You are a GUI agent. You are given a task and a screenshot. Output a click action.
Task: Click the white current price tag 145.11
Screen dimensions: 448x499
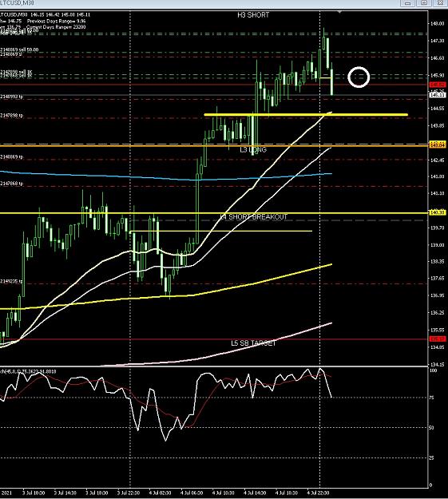pos(437,95)
